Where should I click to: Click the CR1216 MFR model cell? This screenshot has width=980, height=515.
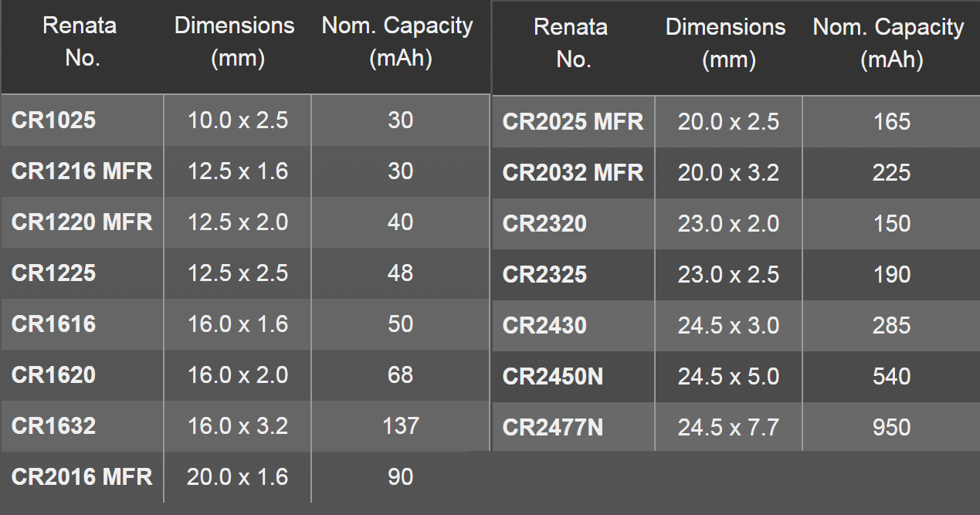82,171
